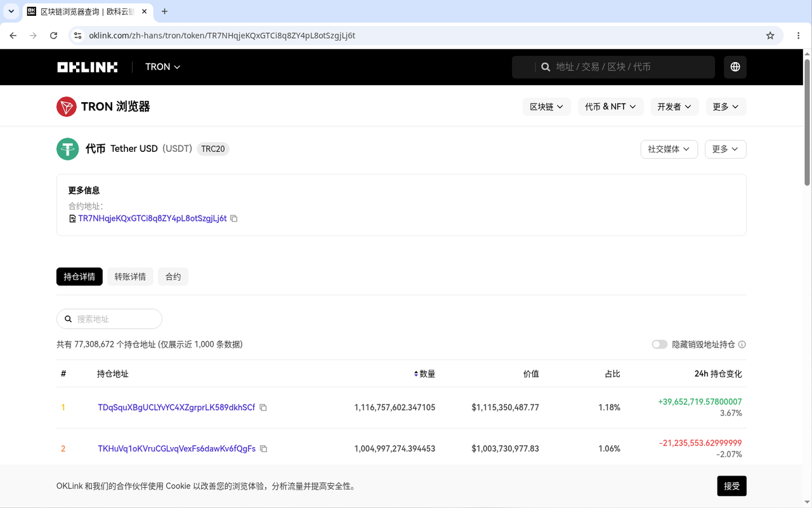Click the Tether USDT token icon

coord(67,149)
